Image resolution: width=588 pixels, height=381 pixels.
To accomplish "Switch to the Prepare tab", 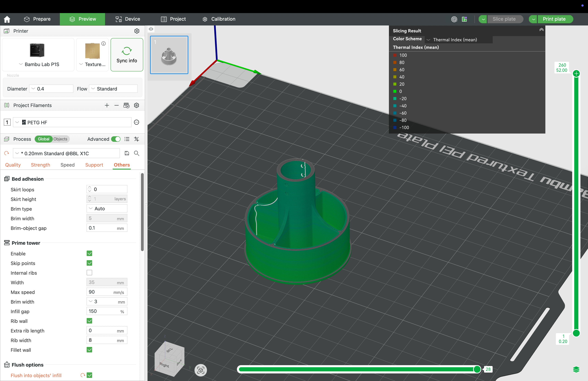I will (x=37, y=19).
